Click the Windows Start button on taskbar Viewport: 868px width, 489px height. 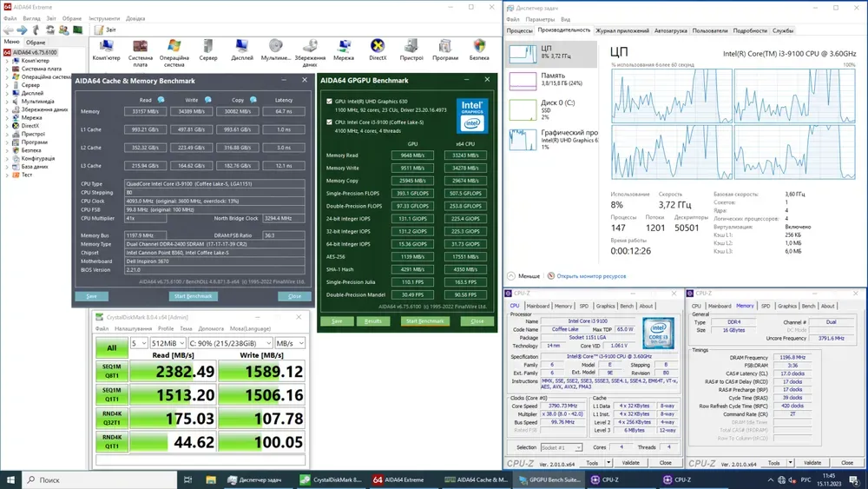point(10,479)
